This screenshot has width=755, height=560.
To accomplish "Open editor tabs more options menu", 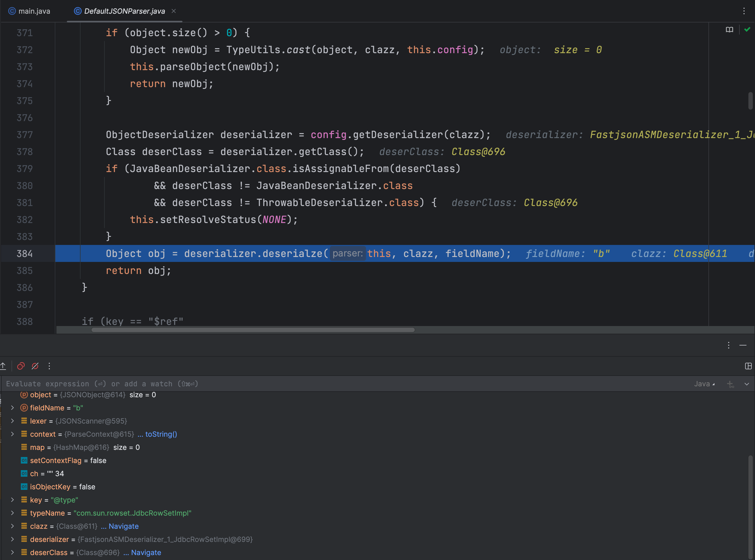I will [x=744, y=11].
